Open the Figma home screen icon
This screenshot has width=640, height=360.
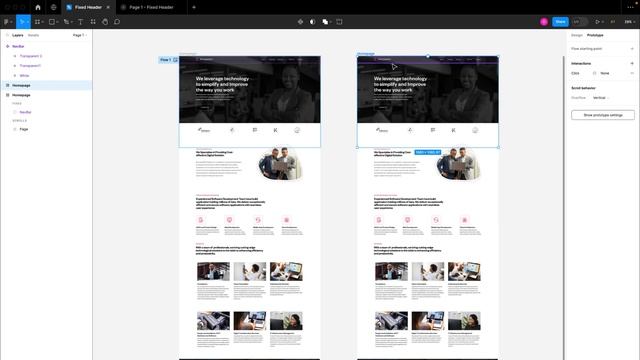pyautogui.click(x=38, y=7)
